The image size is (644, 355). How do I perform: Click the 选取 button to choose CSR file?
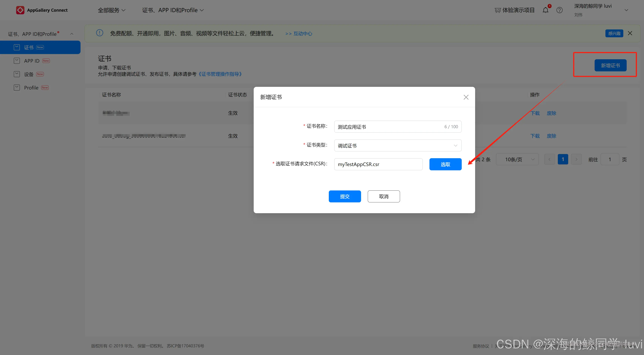pos(445,164)
